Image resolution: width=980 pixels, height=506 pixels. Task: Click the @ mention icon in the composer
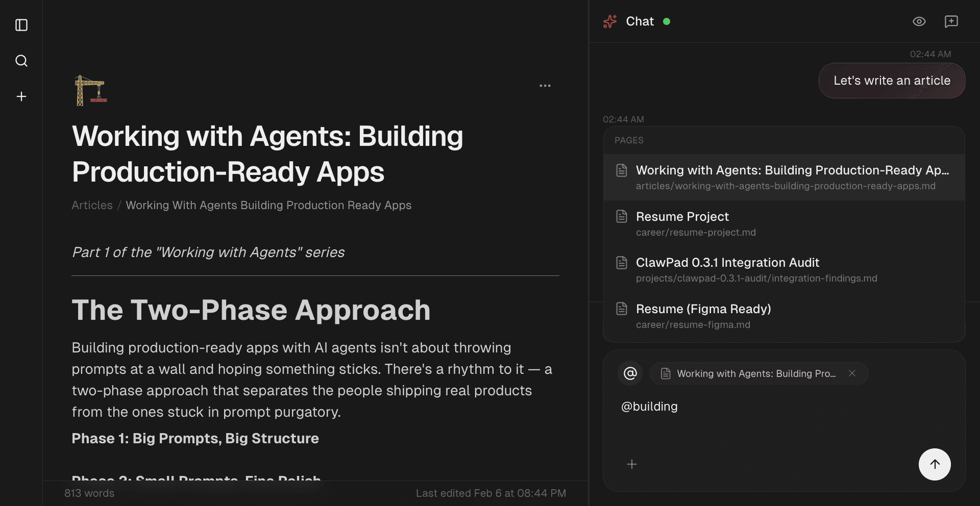(630, 373)
